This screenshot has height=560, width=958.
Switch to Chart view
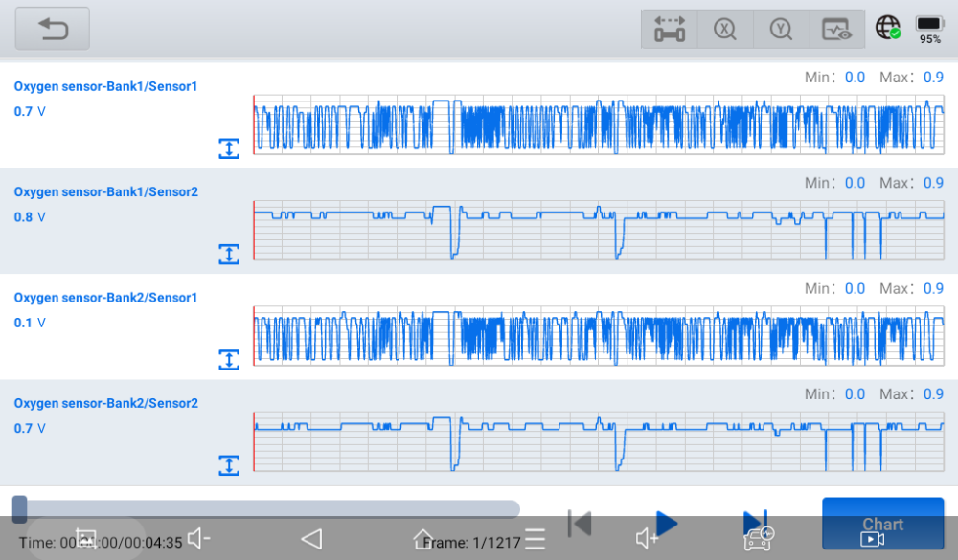882,524
